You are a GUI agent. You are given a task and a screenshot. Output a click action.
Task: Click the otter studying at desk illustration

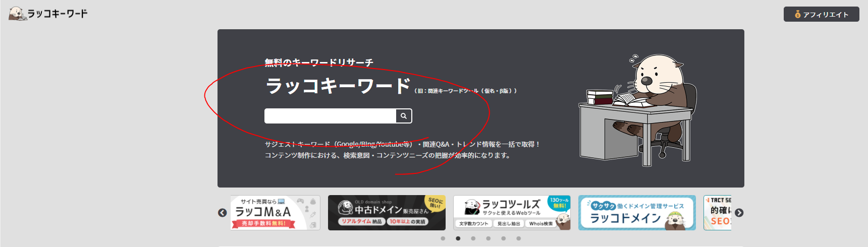(x=639, y=108)
